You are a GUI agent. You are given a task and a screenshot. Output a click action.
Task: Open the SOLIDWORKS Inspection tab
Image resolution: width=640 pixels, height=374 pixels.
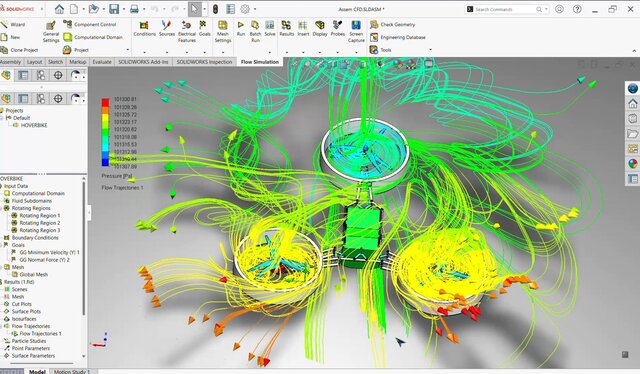pos(204,62)
